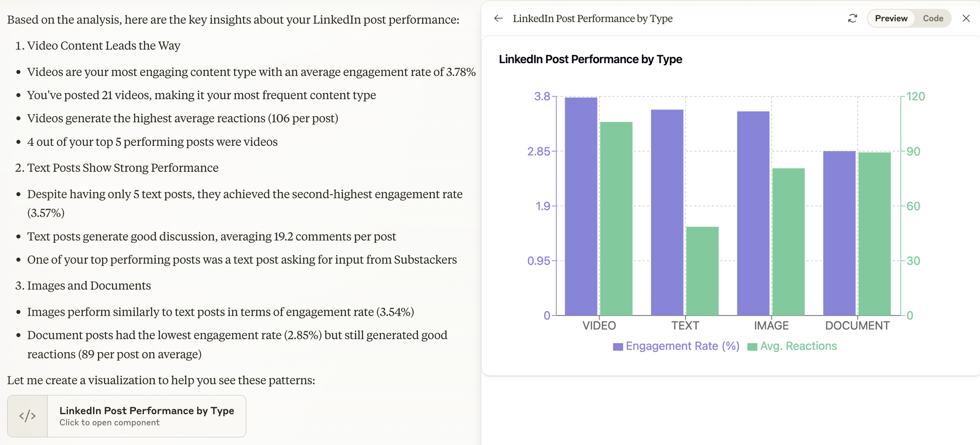Click the back arrow in the artifact panel
Screen dimensions: 980x445
tap(498, 19)
